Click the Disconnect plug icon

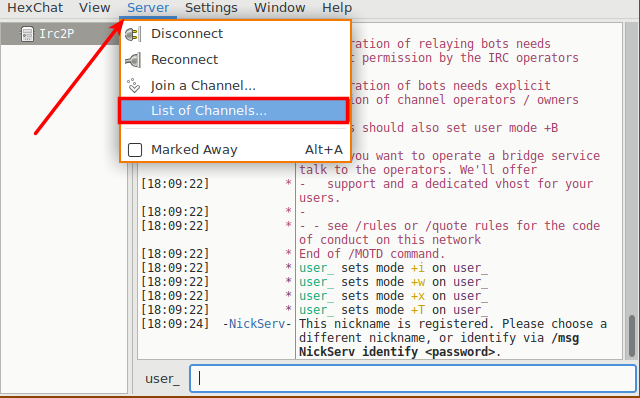(133, 34)
